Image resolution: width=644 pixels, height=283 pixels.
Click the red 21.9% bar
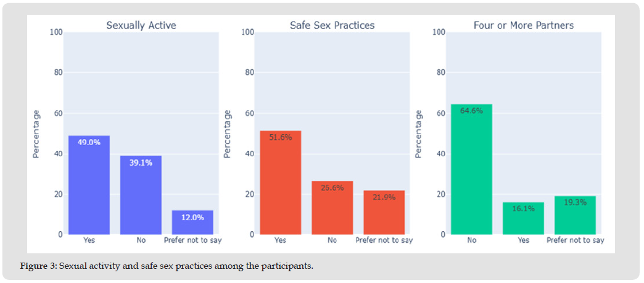(x=384, y=212)
